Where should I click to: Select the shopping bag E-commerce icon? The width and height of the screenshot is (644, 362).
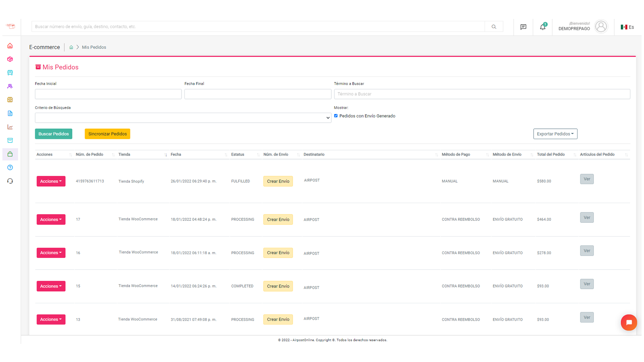(10, 154)
